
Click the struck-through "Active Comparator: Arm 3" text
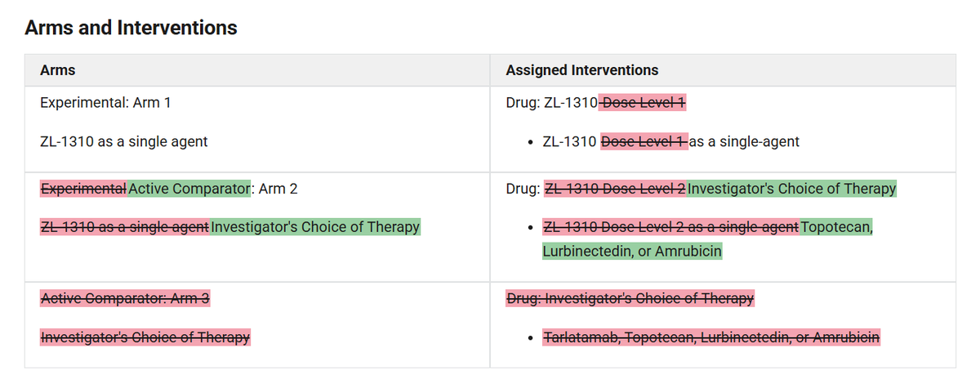(x=125, y=299)
